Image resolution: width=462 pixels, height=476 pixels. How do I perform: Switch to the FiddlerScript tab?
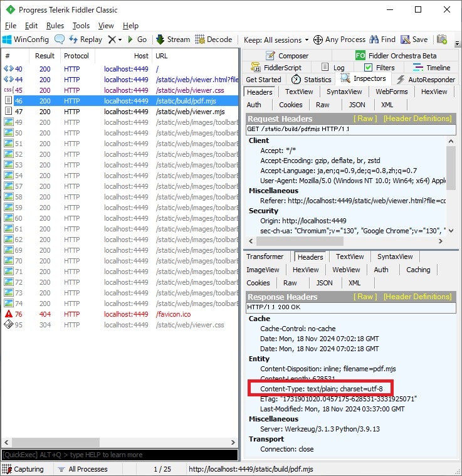[276, 68]
